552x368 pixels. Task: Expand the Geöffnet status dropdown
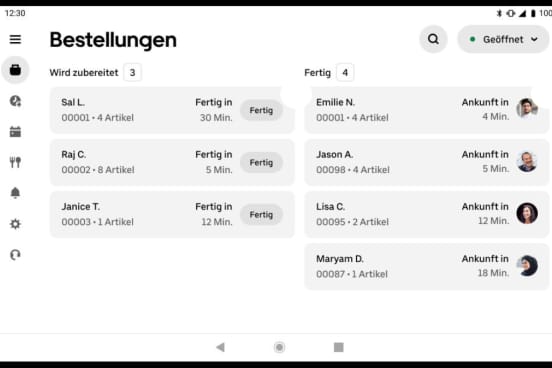503,39
